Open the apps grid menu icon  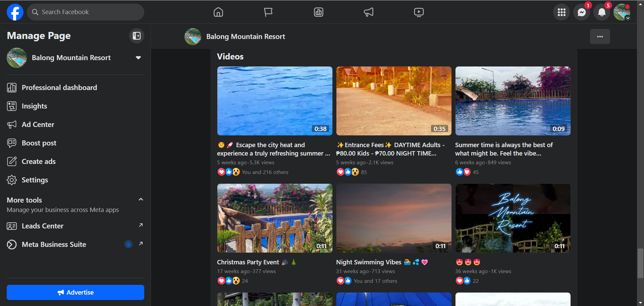[561, 12]
